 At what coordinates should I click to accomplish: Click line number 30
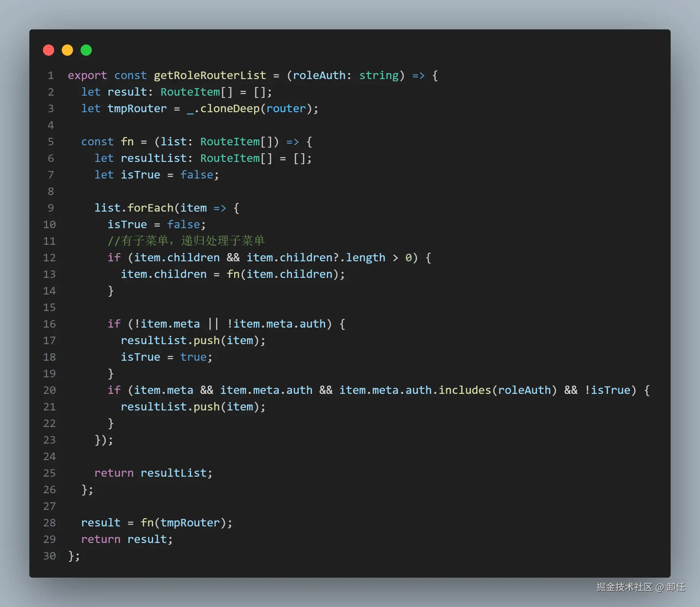pyautogui.click(x=49, y=556)
